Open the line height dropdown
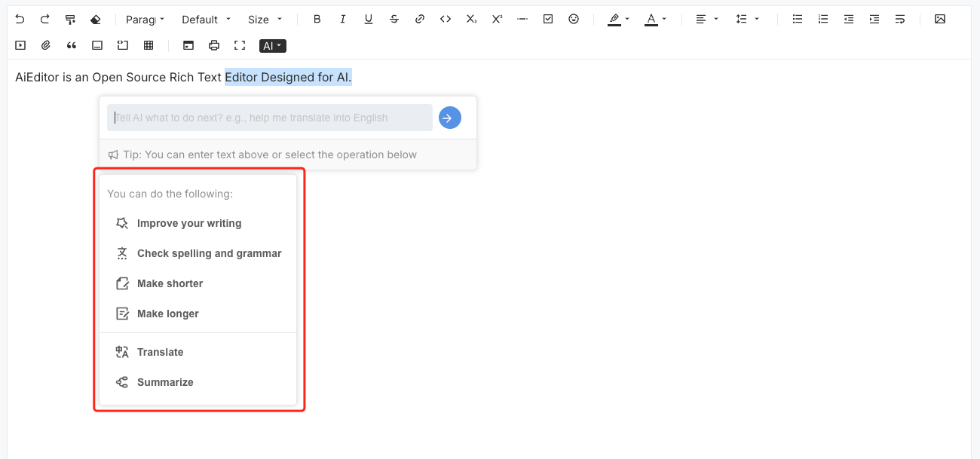The height and width of the screenshot is (459, 980). tap(747, 19)
